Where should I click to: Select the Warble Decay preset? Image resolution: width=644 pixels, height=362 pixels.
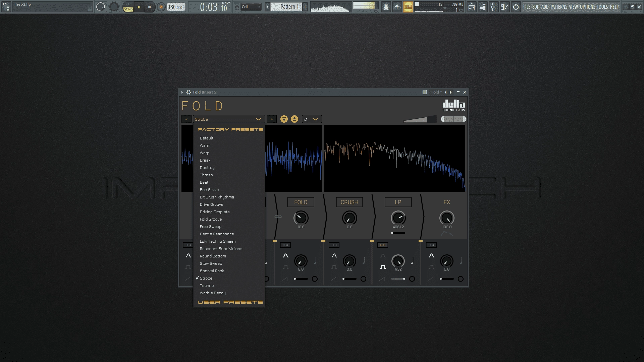tap(229, 293)
